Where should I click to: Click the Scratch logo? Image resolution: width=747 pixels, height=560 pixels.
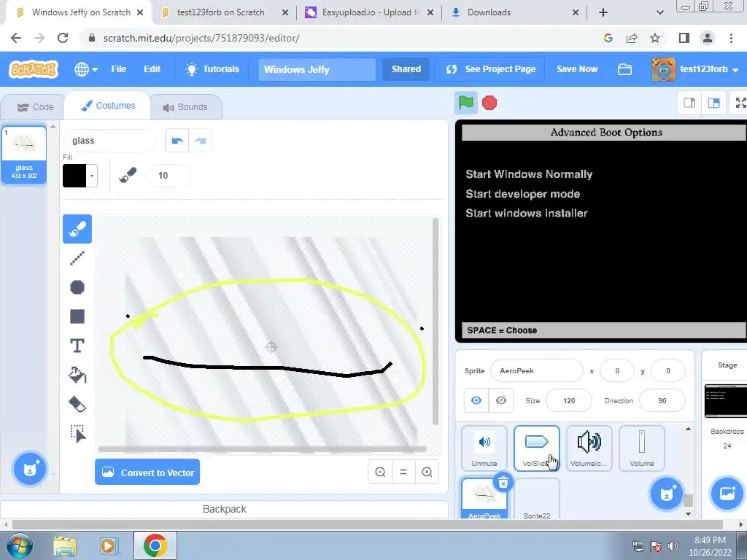click(34, 69)
